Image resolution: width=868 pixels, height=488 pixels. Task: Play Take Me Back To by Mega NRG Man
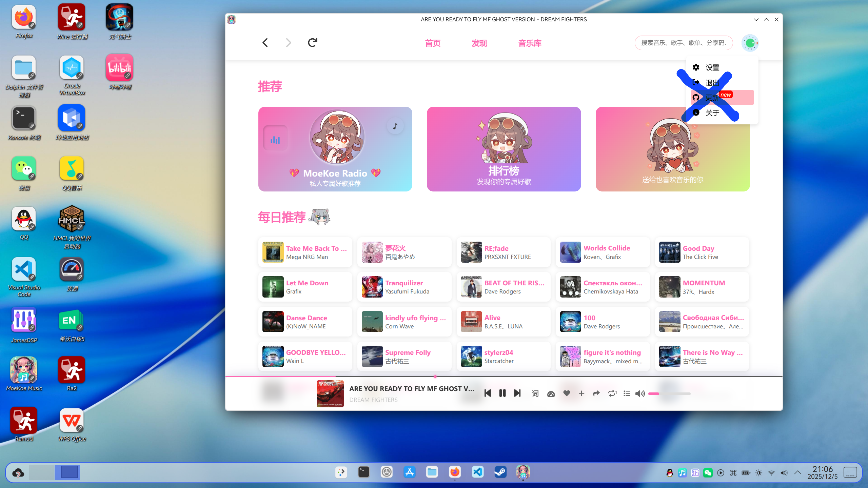click(305, 252)
